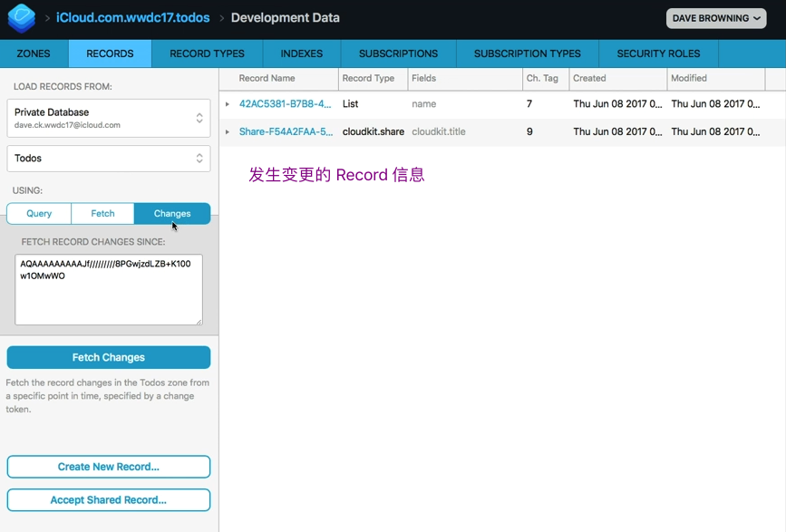Select the RECORDS tab
786x532 pixels.
click(110, 53)
